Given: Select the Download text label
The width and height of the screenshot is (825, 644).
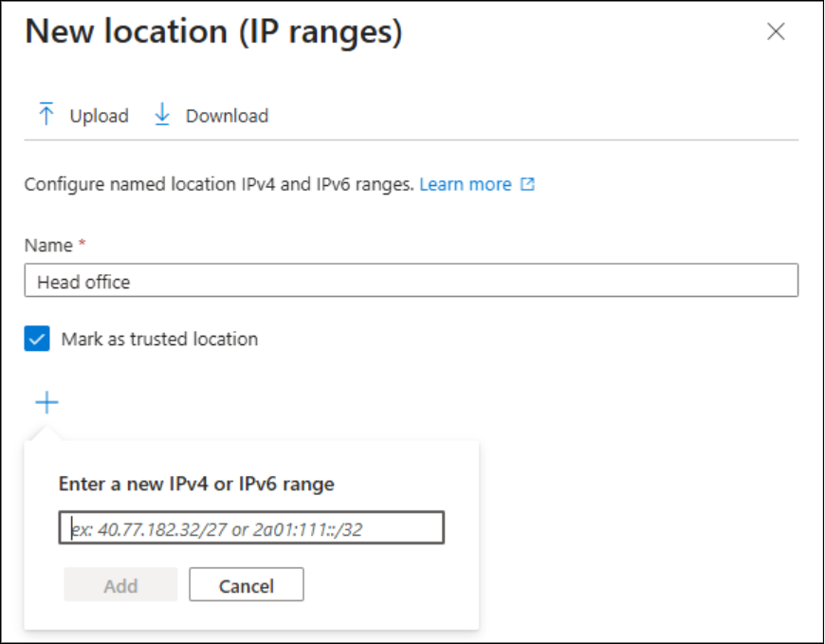Looking at the screenshot, I should 227,116.
